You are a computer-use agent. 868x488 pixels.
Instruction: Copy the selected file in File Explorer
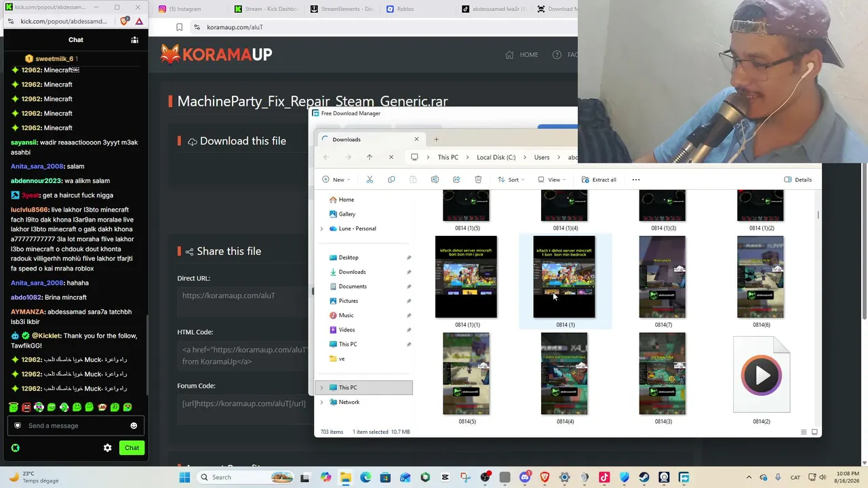tap(391, 180)
